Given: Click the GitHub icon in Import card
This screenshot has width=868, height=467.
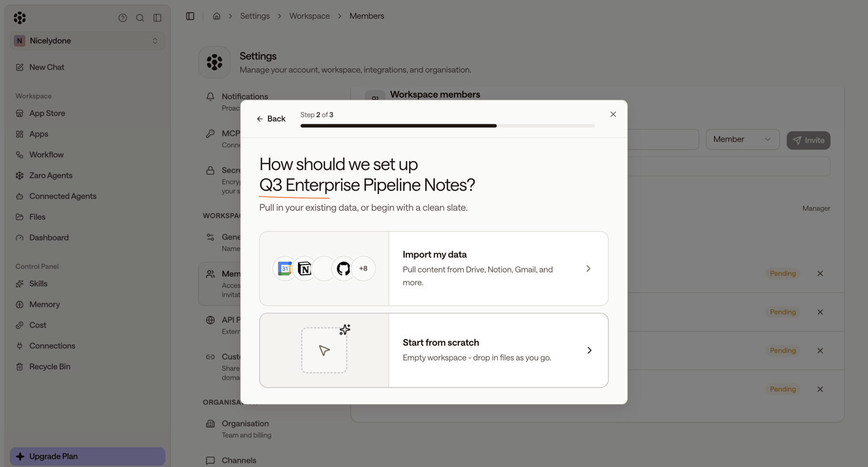Looking at the screenshot, I should [x=343, y=268].
